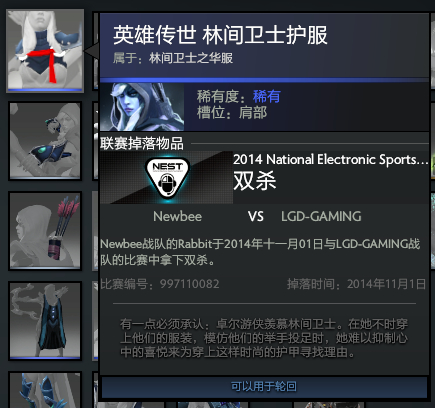Click the Newbee team name
The height and width of the screenshot is (408, 435).
coord(177,217)
